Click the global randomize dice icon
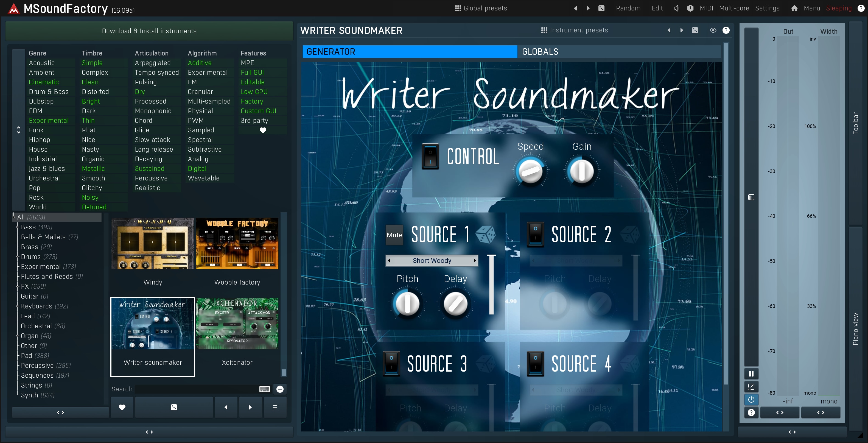Image resolution: width=868 pixels, height=443 pixels. (x=601, y=8)
